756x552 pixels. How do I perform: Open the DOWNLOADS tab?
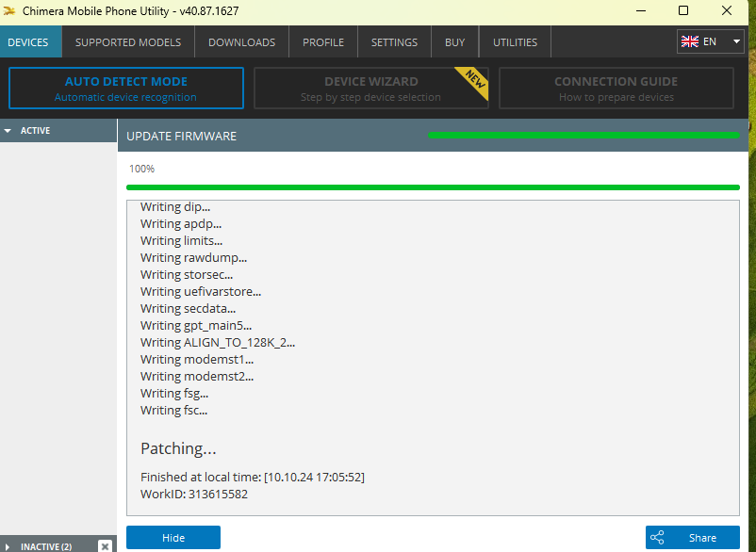[x=241, y=42]
